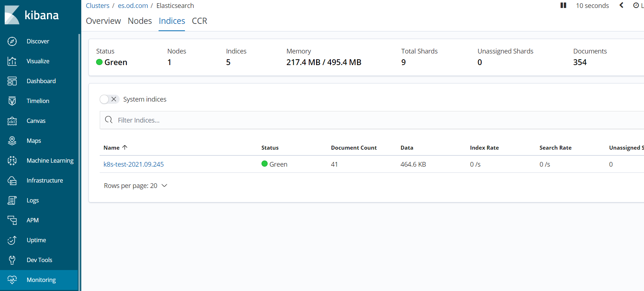Open Dashboard in side navigation

point(41,81)
